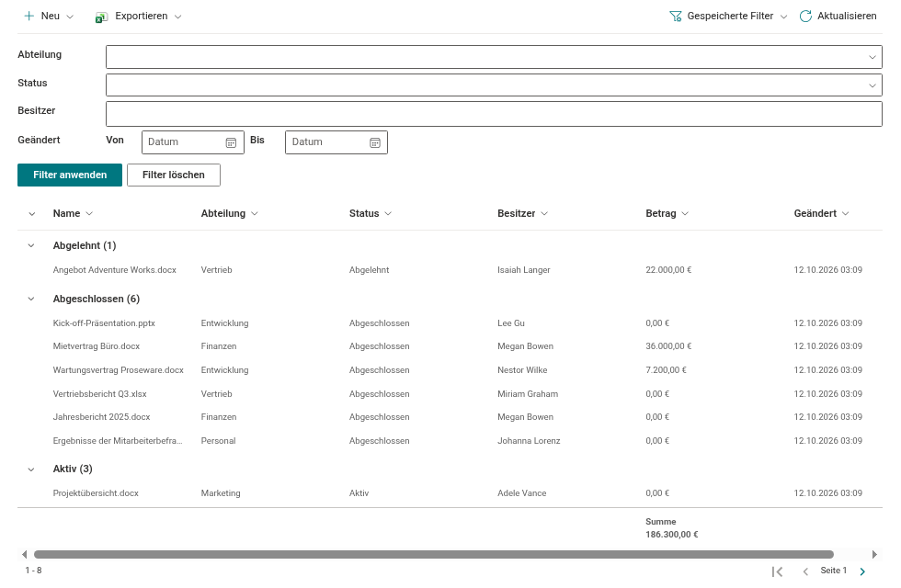This screenshot has width=901, height=588.
Task: Click the plus icon for Neu
Action: click(29, 17)
